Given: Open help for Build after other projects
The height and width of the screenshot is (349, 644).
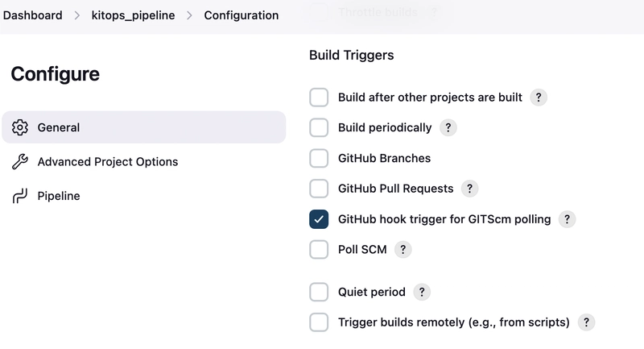Looking at the screenshot, I should (x=539, y=98).
